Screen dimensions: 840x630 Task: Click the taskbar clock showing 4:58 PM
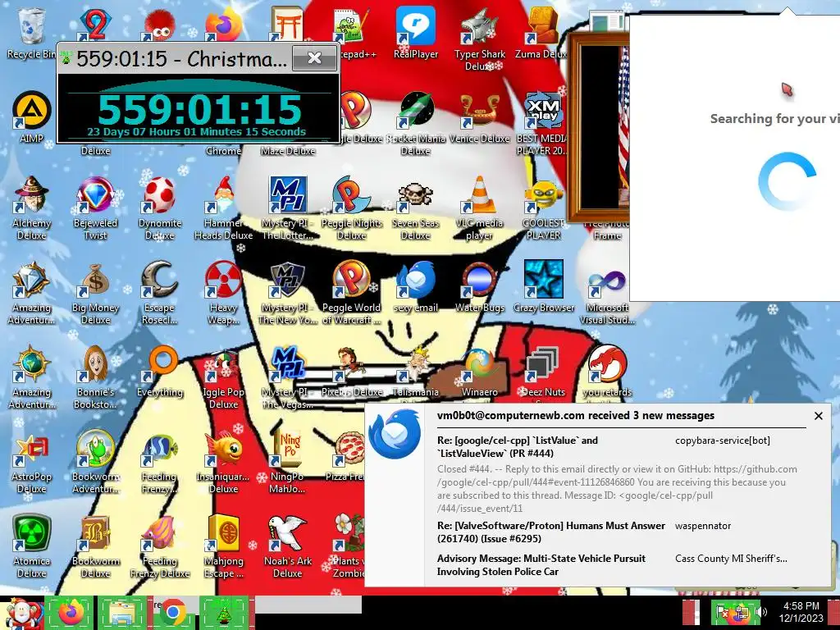(801, 612)
